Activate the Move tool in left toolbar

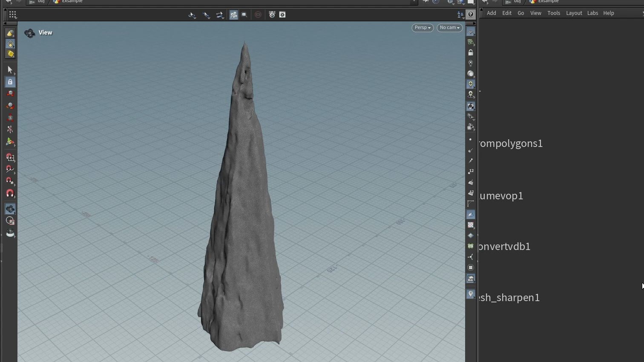click(10, 94)
